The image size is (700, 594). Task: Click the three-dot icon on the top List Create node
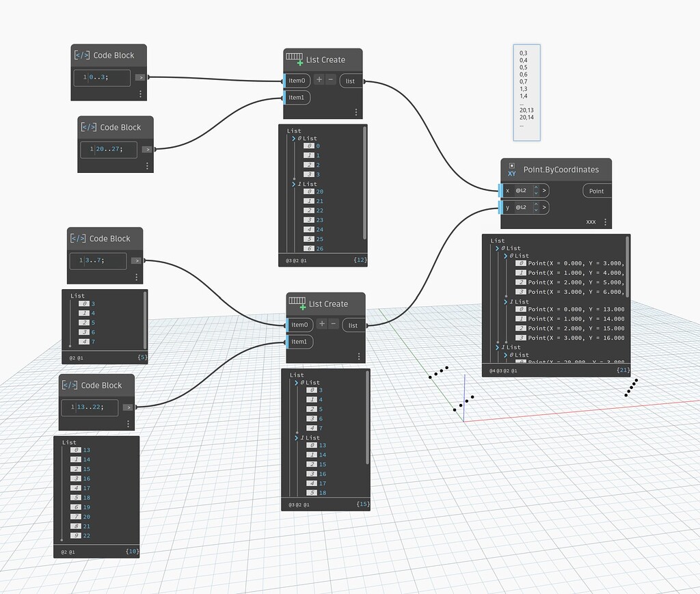point(356,111)
